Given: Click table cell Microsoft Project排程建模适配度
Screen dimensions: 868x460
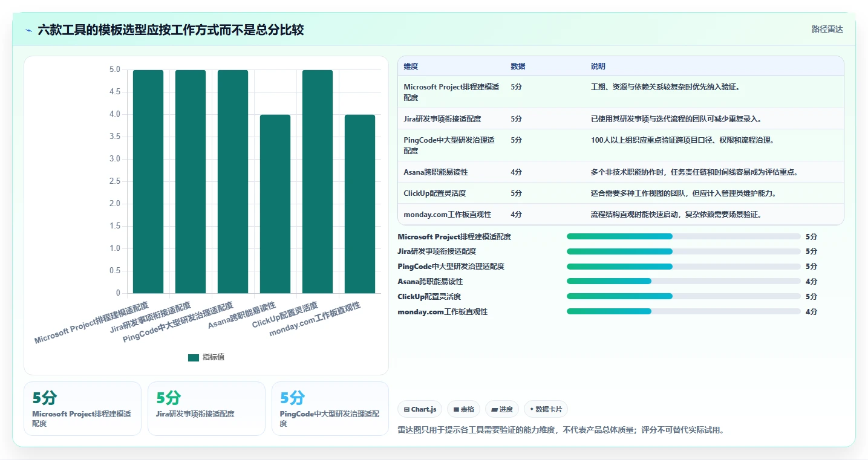Looking at the screenshot, I should point(451,92).
